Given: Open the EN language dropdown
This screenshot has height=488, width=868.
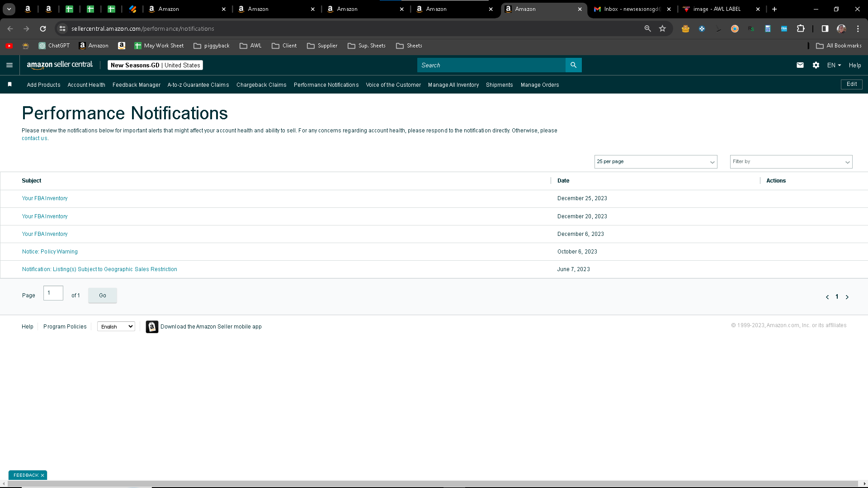Looking at the screenshot, I should tap(834, 65).
